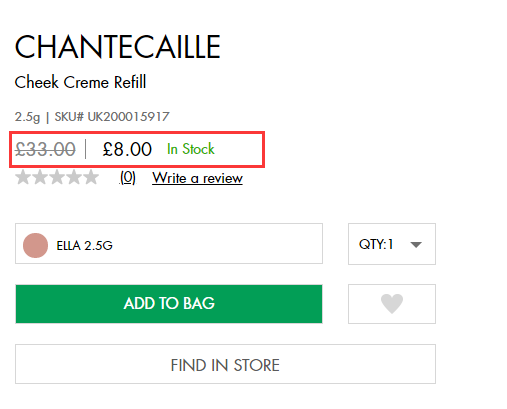Click the CHANTECAILLE brand name
The height and width of the screenshot is (409, 507).
pyautogui.click(x=118, y=47)
